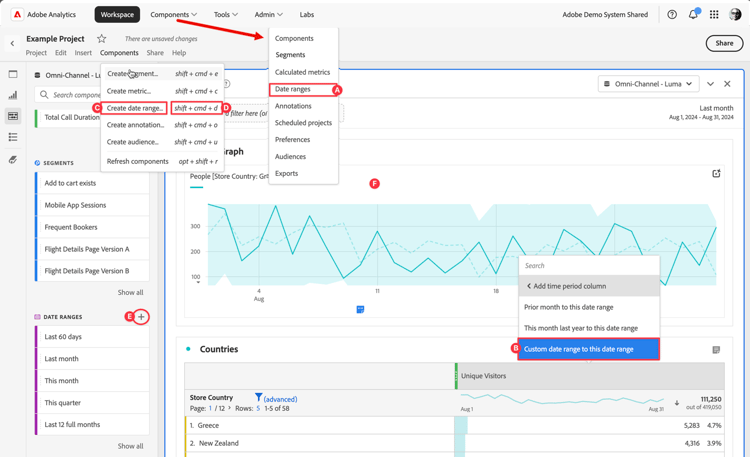Image resolution: width=750 pixels, height=457 pixels.
Task: Click the Adobe Analytics logo icon
Action: point(17,14)
